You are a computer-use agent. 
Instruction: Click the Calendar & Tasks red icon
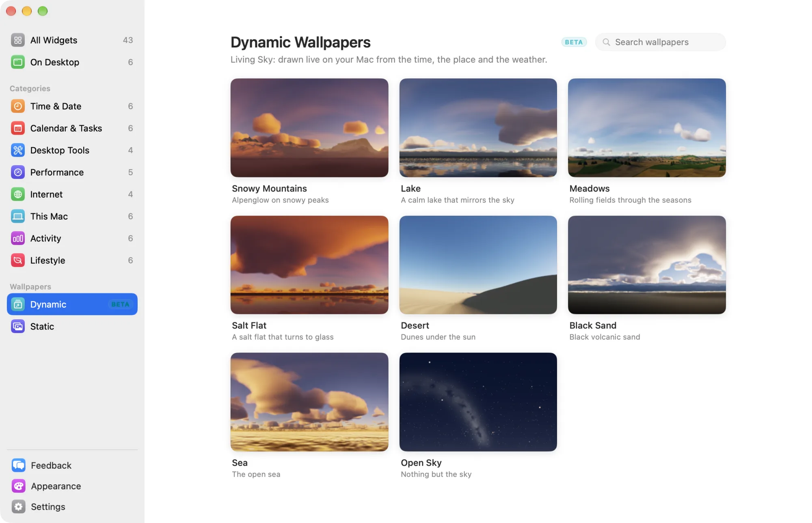pos(17,128)
